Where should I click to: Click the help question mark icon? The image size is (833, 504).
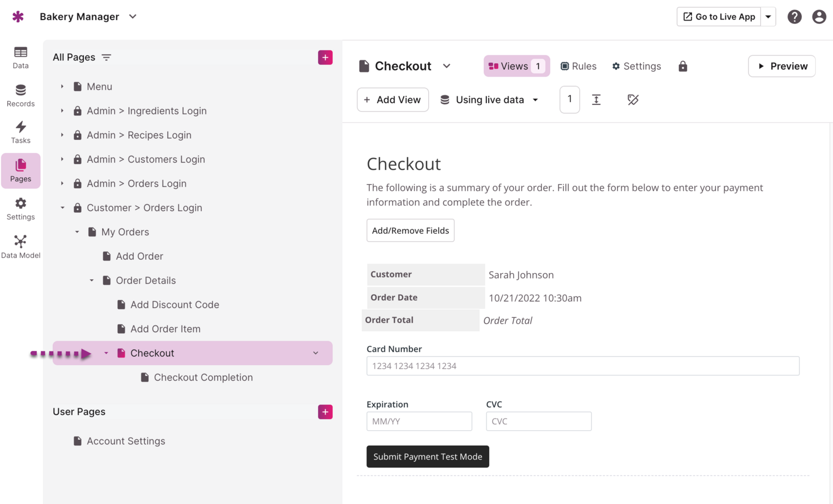coord(794,17)
